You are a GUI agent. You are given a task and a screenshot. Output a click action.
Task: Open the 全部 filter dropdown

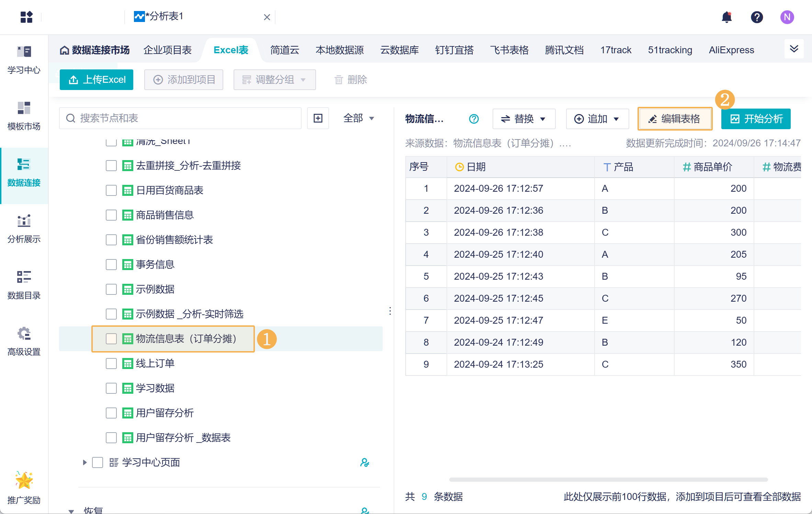[x=359, y=118]
